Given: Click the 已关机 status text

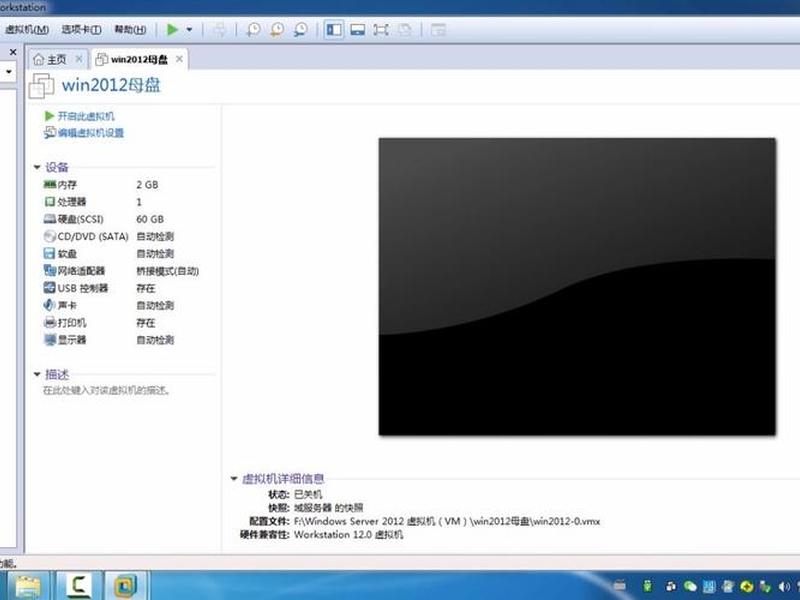Looking at the screenshot, I should pyautogui.click(x=308, y=494).
